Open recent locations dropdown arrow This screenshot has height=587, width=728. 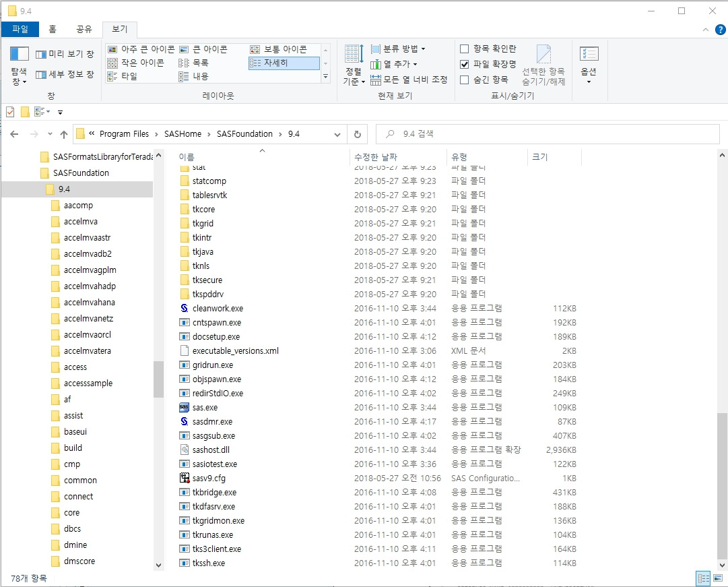tap(50, 134)
